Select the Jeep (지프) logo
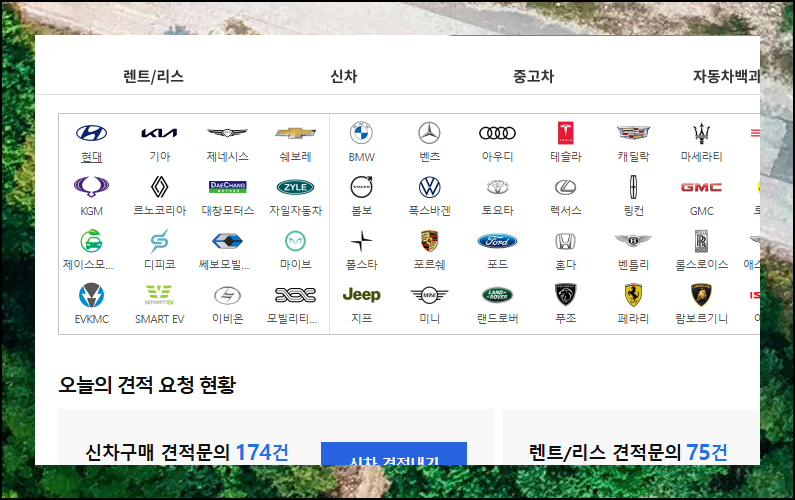 coord(362,295)
